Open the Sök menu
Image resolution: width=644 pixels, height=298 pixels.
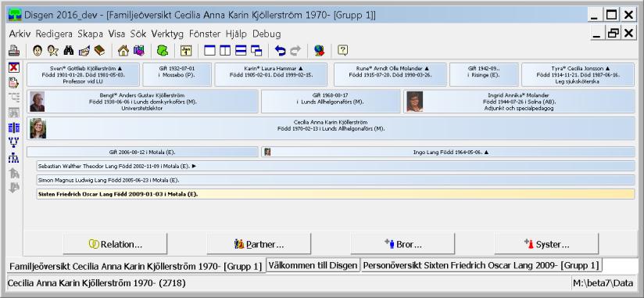[138, 34]
